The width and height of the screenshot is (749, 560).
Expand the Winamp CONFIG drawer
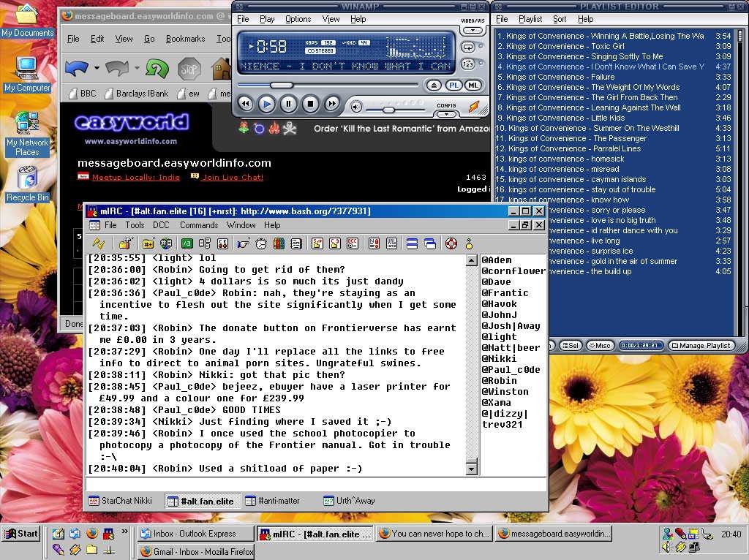[446, 114]
